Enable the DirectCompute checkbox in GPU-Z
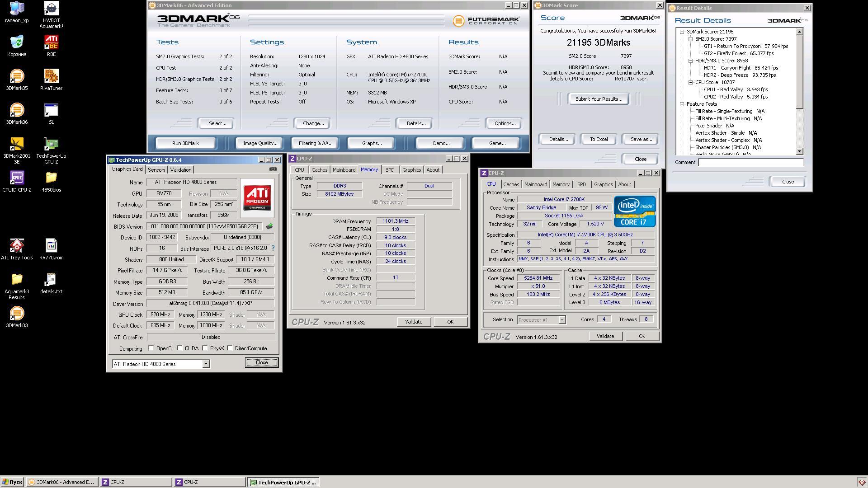Screen dimensions: 868x488 tap(230, 348)
